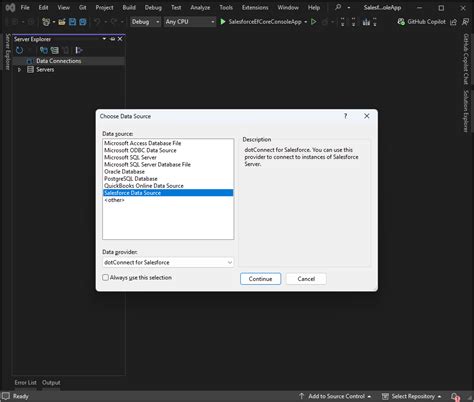
Task: Click the Open File folder icon
Action: (x=62, y=22)
